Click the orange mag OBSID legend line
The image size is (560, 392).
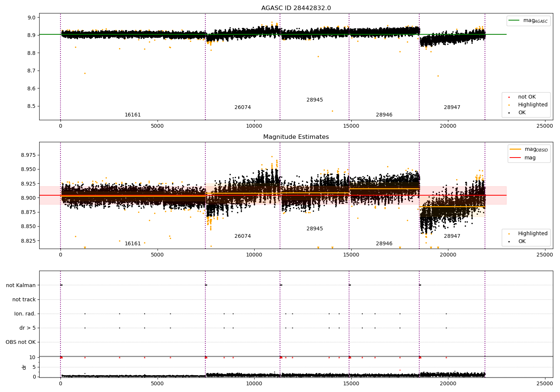click(516, 149)
